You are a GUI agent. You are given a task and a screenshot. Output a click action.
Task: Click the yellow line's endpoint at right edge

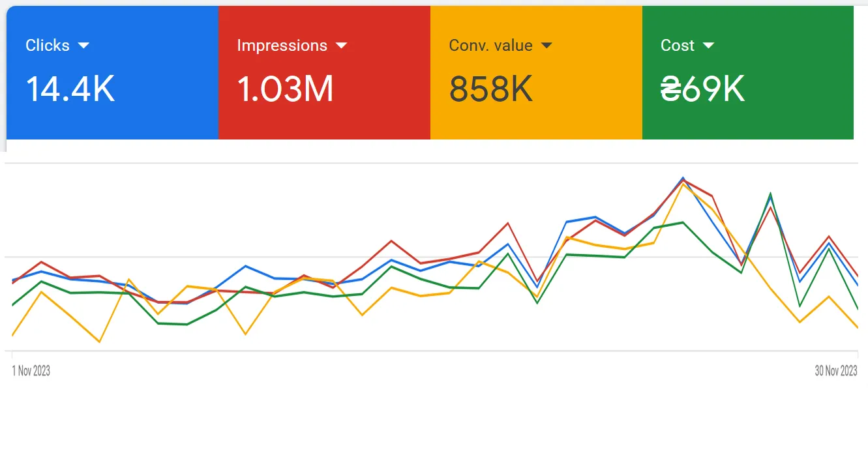pyautogui.click(x=857, y=327)
